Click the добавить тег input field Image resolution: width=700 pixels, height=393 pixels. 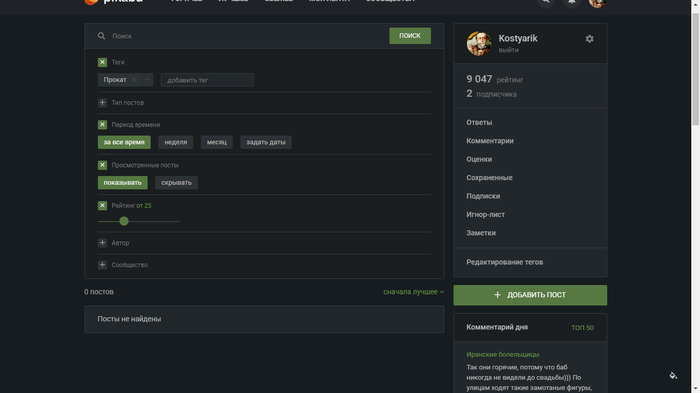point(207,80)
